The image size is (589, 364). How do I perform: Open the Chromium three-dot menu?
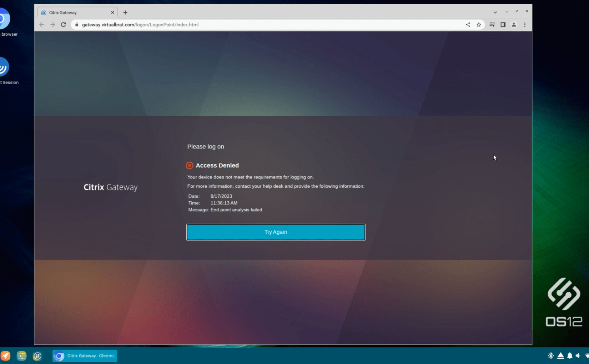(524, 25)
